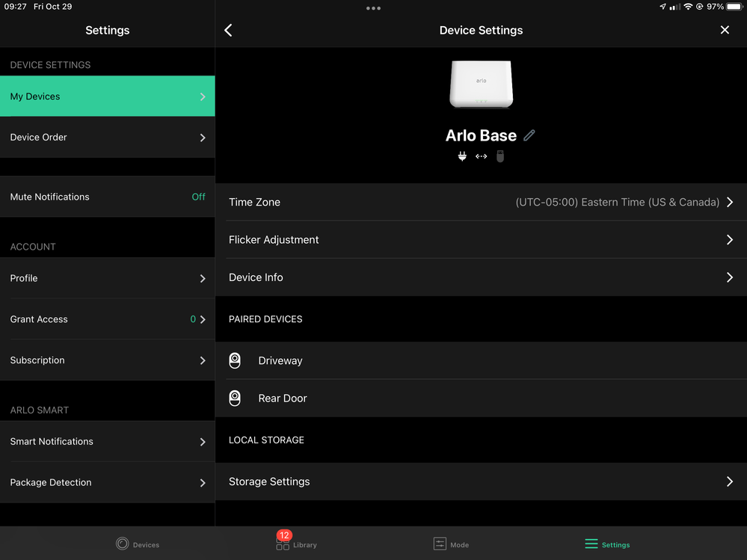747x560 pixels.
Task: Click the Driveway camera icon
Action: (x=235, y=360)
